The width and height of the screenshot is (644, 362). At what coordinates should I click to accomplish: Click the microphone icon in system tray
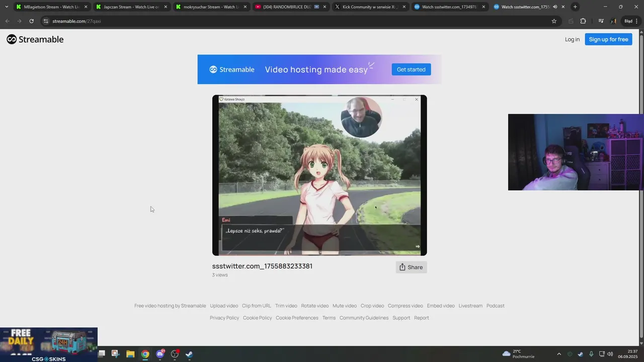click(591, 354)
